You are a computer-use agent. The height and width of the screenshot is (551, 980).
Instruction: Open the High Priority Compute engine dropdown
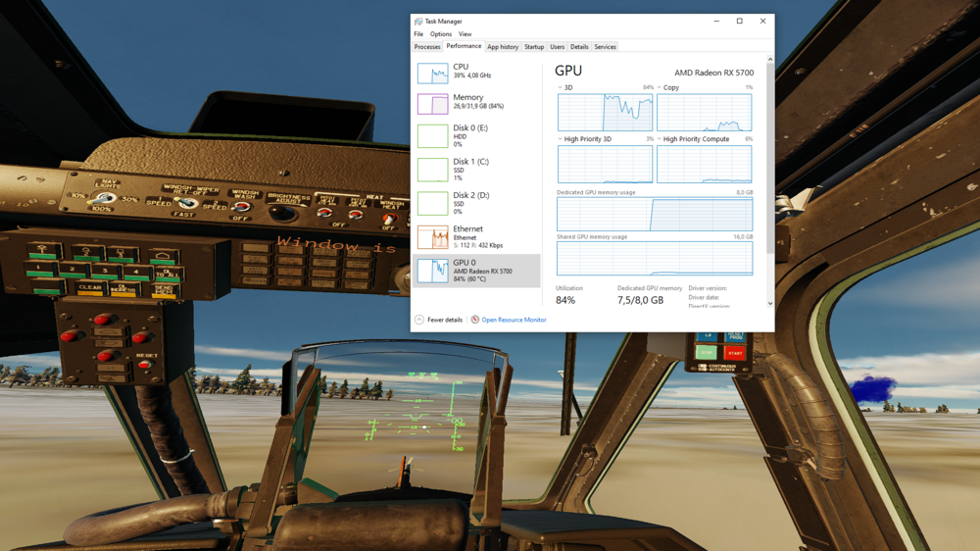(660, 139)
